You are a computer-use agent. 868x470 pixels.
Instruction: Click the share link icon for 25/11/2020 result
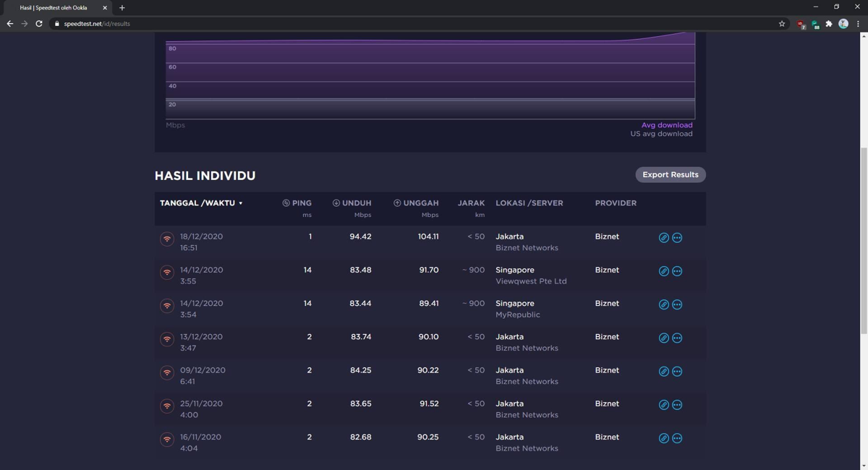coord(663,405)
